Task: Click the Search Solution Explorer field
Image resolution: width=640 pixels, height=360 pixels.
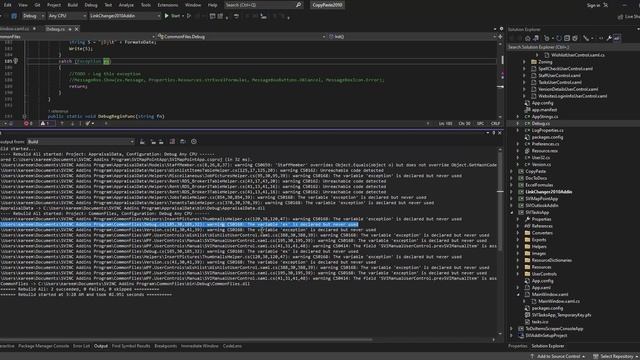Action: pos(573,47)
